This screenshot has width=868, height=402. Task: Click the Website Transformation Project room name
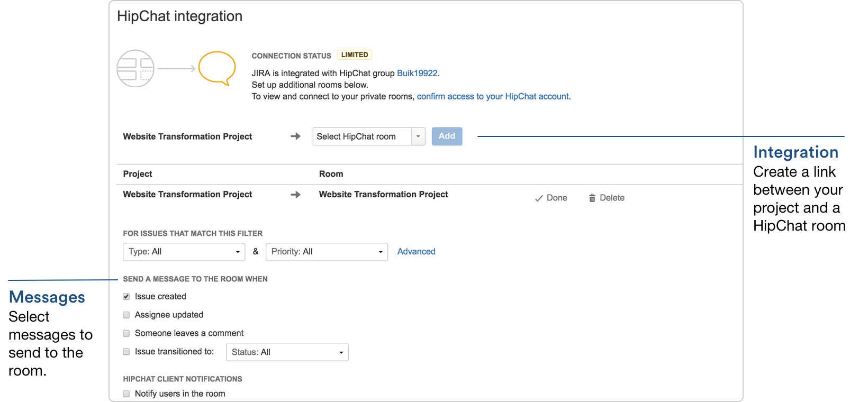[x=383, y=195]
